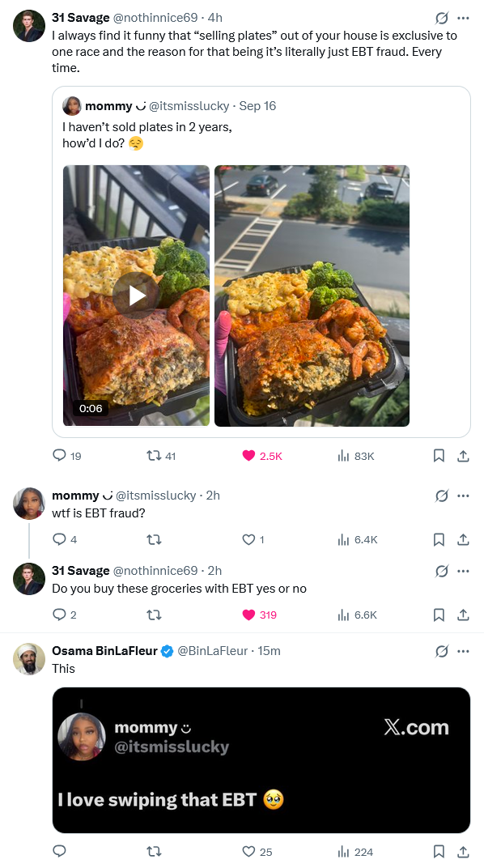This screenshot has width=484, height=868.
Task: Unlike the reply with 319 likes
Action: point(249,615)
